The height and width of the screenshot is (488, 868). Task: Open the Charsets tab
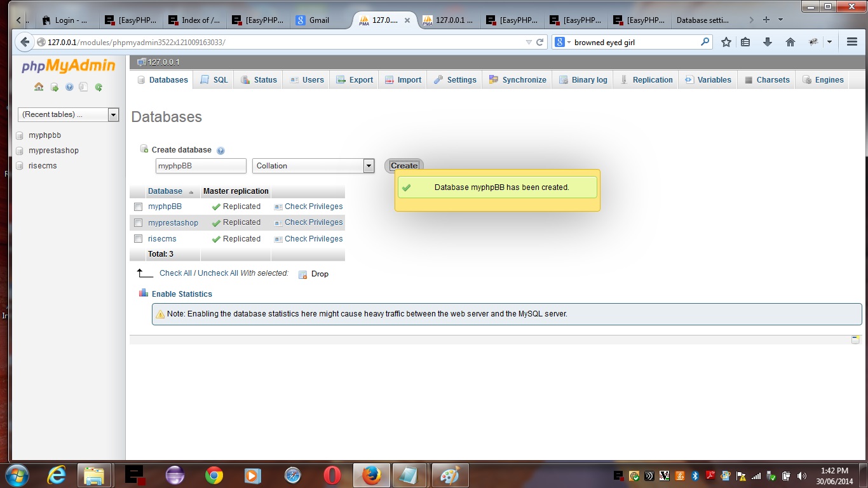click(767, 80)
